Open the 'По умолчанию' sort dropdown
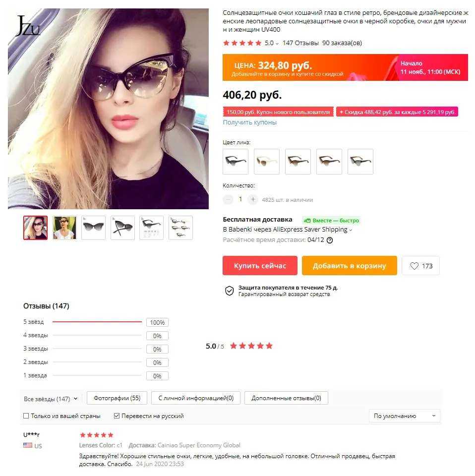This screenshot has width=475, height=476. (x=404, y=416)
